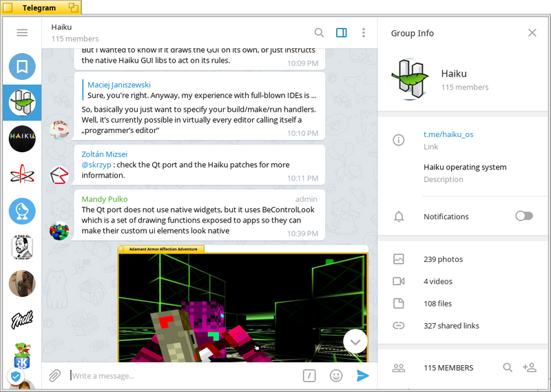Open the hamburger main menu
The width and height of the screenshot is (551, 392).
point(22,32)
